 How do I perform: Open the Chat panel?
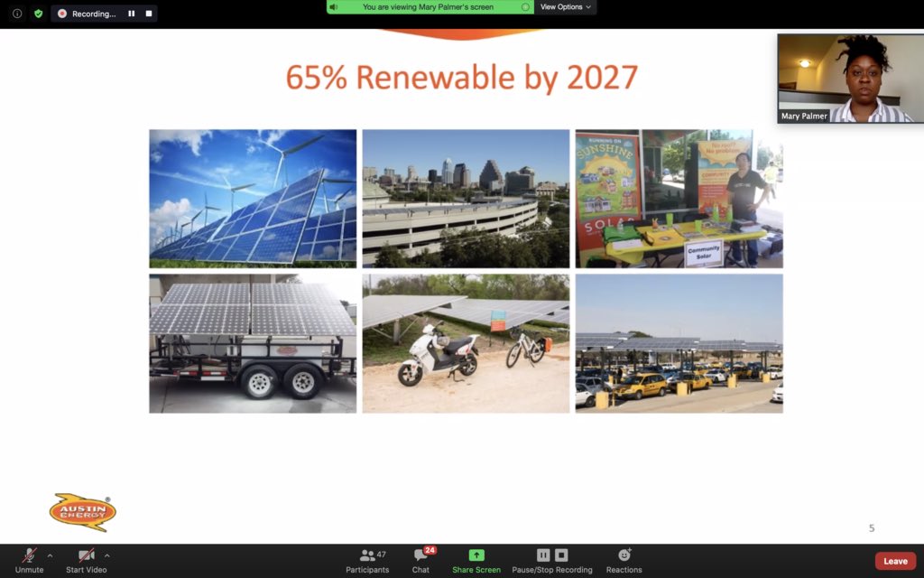coord(420,561)
